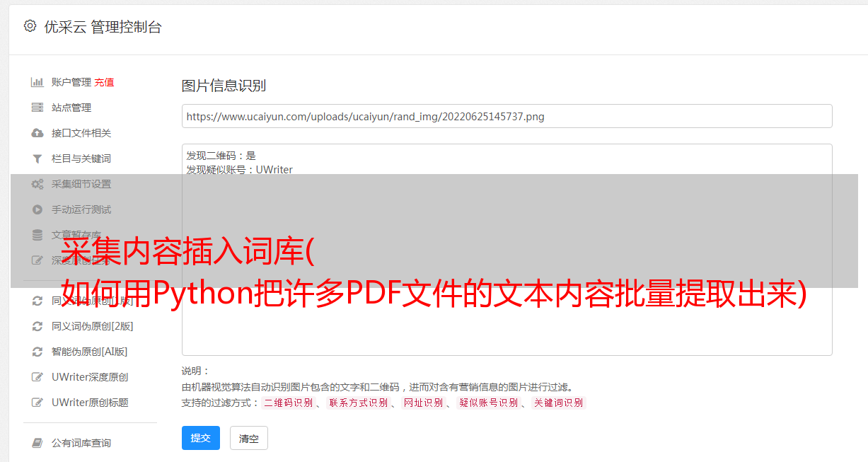
Task: Click the refresh icon beside 智能伪原创[AI版]
Action: (x=37, y=352)
